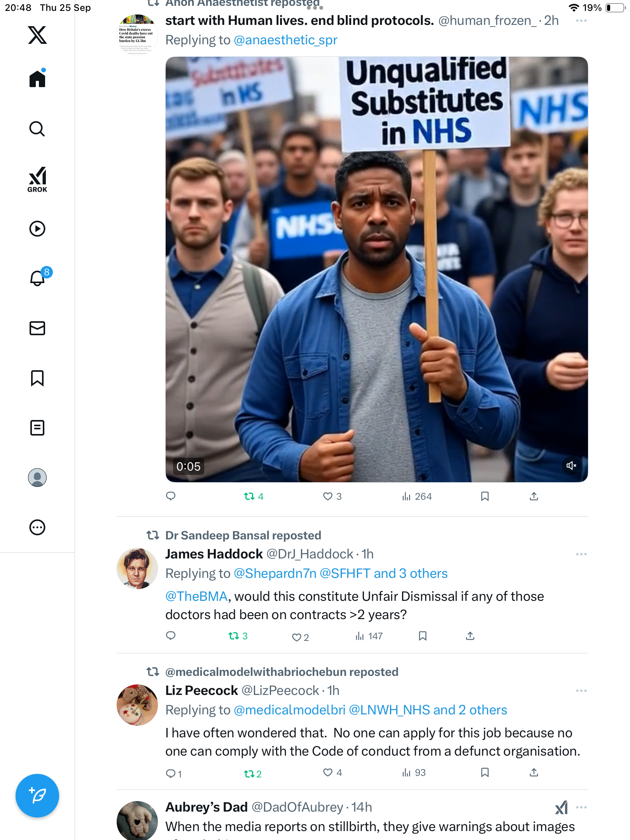The height and width of the screenshot is (840, 630).
Task: Open Direct Messages envelope
Action: click(x=37, y=328)
